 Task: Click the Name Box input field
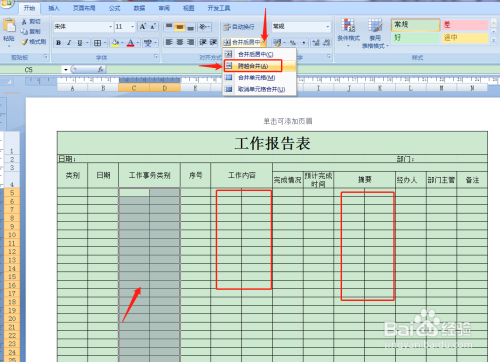pyautogui.click(x=32, y=70)
